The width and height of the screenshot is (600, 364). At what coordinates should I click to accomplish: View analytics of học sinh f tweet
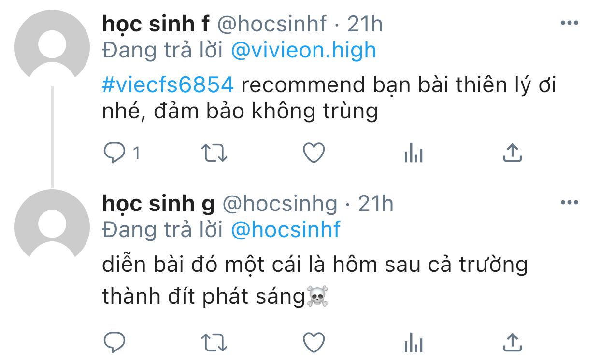tap(413, 154)
